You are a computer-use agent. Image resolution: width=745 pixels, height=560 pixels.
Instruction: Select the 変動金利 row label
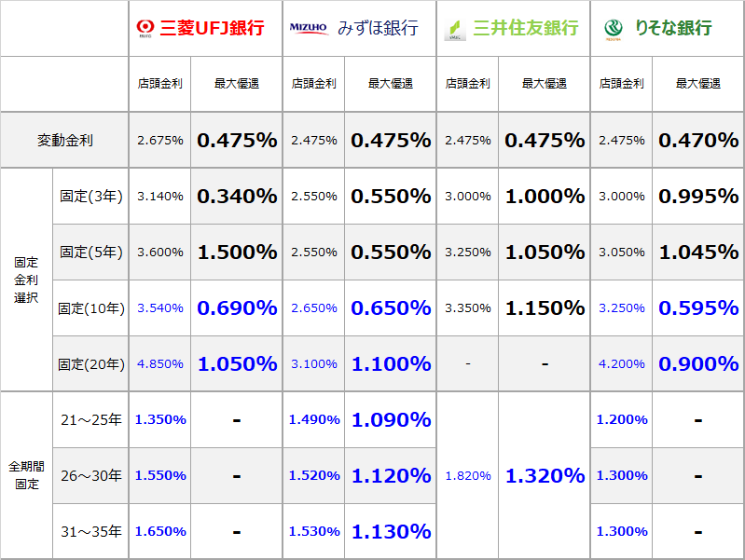65,140
